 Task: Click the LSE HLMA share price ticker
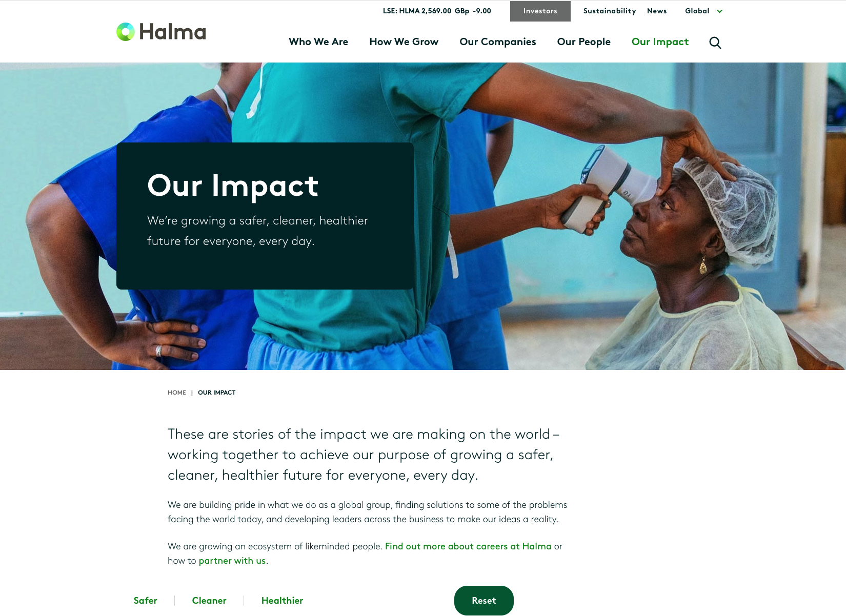(x=437, y=11)
